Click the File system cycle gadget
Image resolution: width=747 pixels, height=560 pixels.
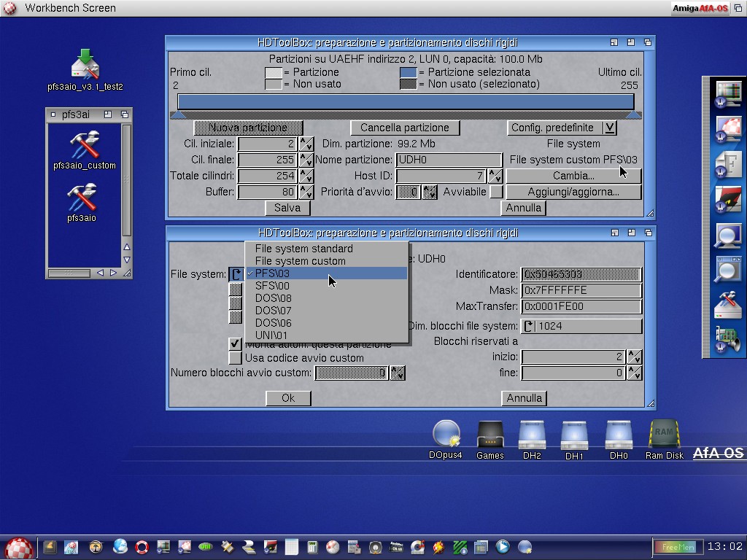tap(236, 274)
